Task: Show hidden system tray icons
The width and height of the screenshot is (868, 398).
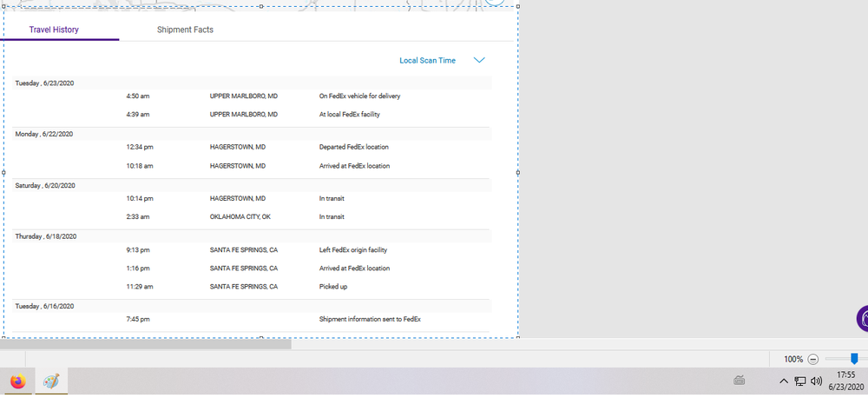Action: 783,381
